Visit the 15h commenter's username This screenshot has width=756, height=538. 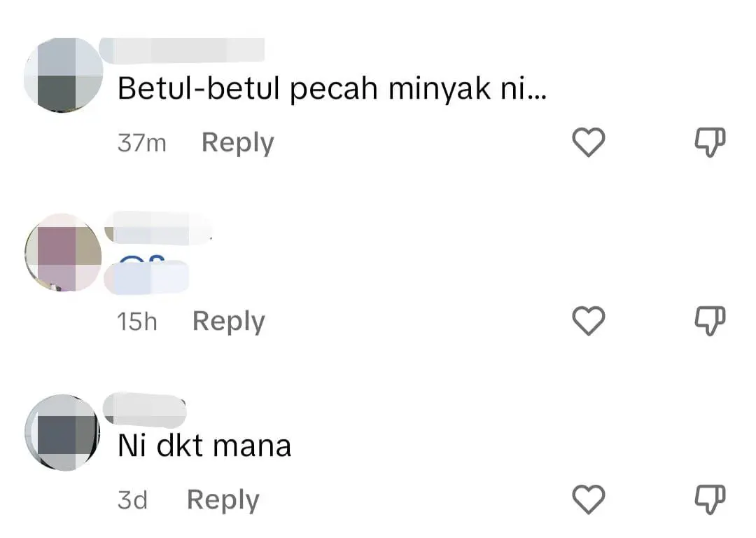pyautogui.click(x=158, y=227)
